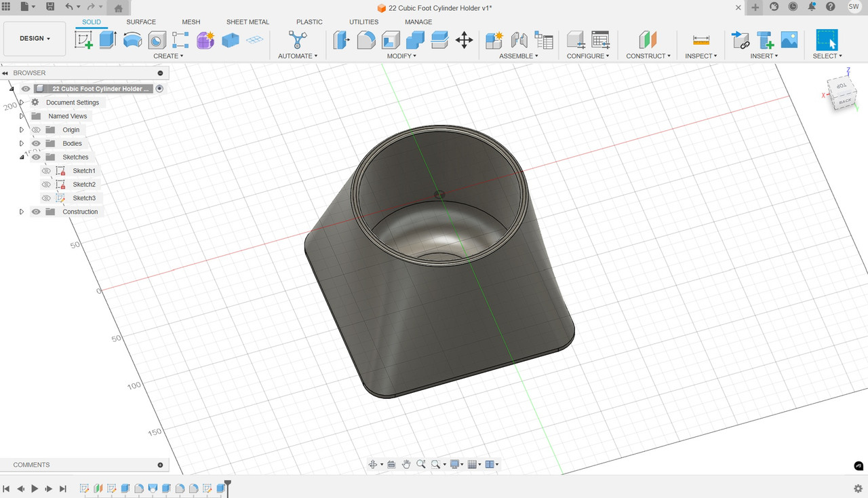Select the Combine tool
This screenshot has width=868, height=498.
(415, 40)
